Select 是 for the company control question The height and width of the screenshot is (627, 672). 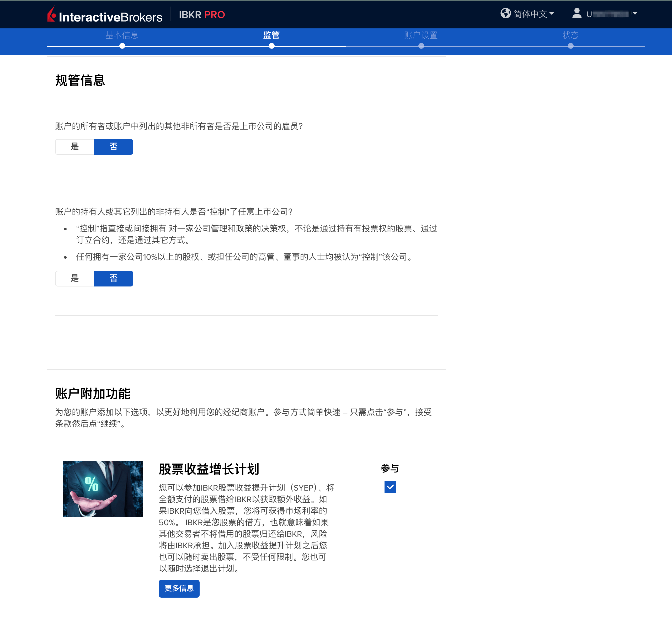point(75,279)
